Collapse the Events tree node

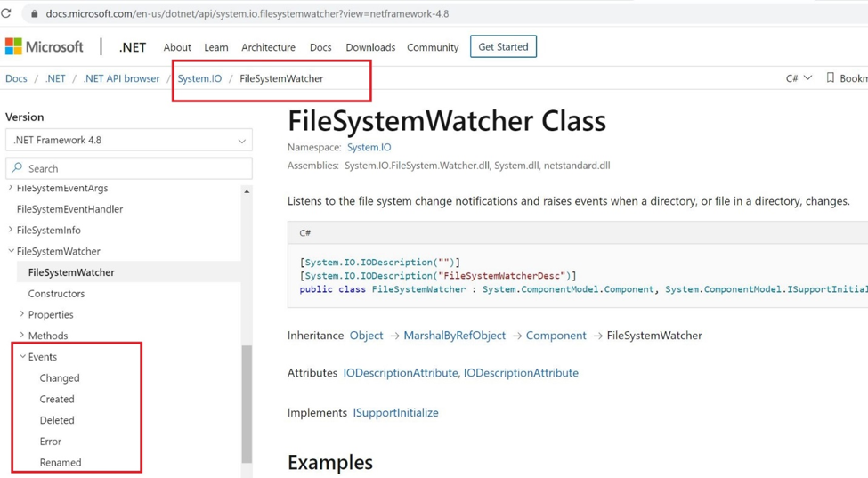point(22,356)
